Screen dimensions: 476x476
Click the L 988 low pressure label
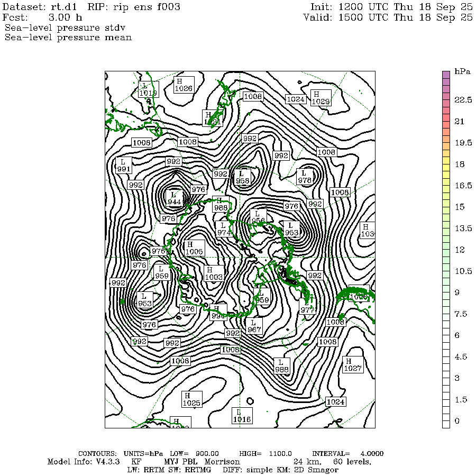[282, 366]
